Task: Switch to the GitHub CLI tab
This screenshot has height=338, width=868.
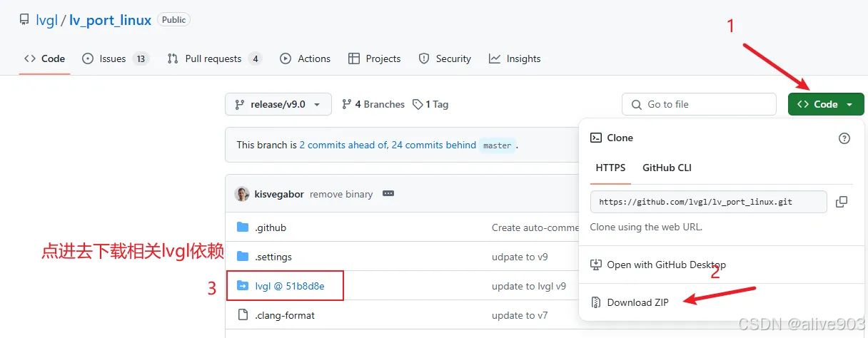Action: coord(667,168)
